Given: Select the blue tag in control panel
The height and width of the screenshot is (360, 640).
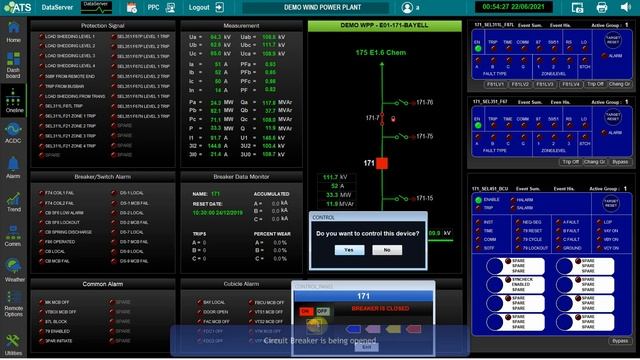Looking at the screenshot, I should pyautogui.click(x=353, y=329).
